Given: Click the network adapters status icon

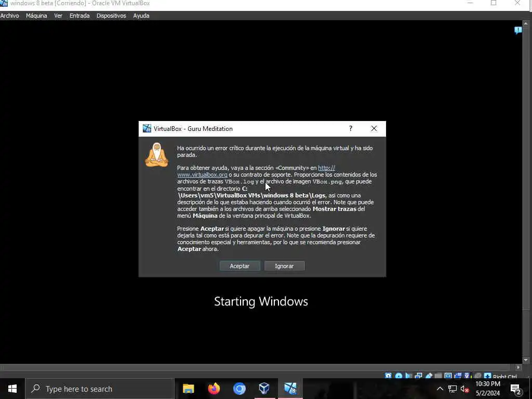Looking at the screenshot, I should 419,376.
